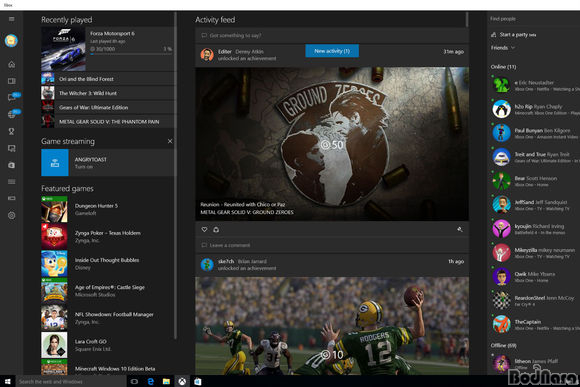Screen dimensions: 580x387
Task: Close the Game streaming section
Action: pos(170,141)
